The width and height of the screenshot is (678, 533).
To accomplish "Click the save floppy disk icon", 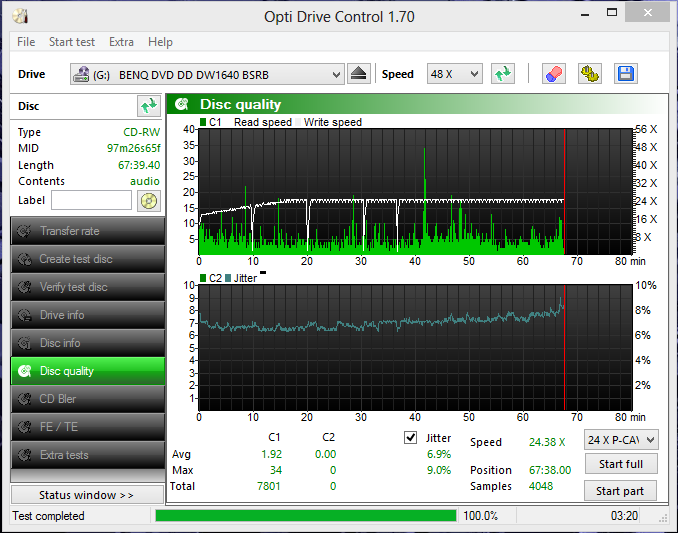I will click(x=626, y=74).
